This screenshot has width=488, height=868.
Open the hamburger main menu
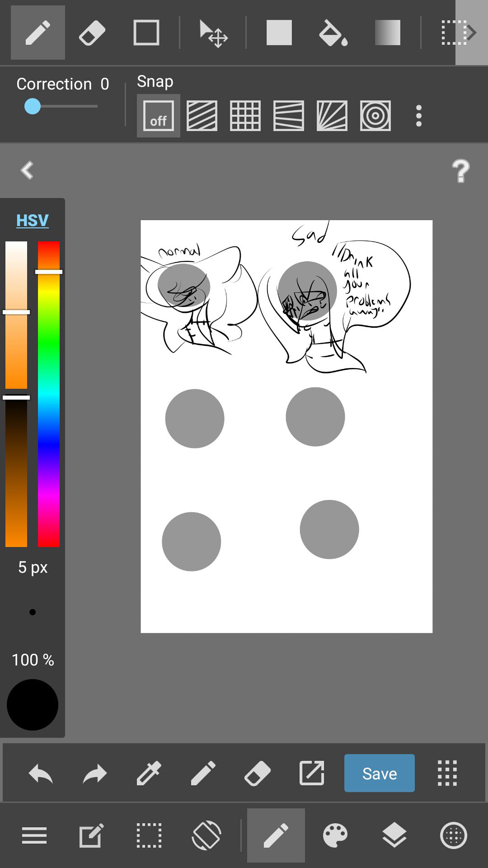(34, 835)
